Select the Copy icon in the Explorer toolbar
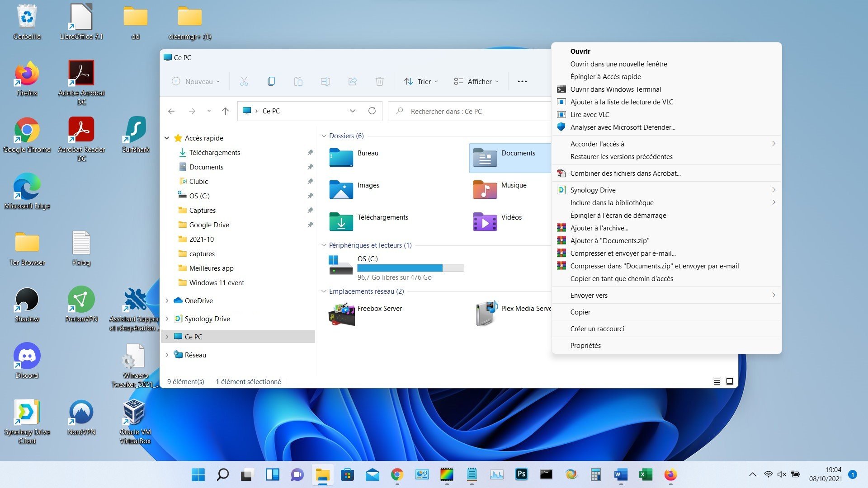The width and height of the screenshot is (868, 488). (x=271, y=81)
